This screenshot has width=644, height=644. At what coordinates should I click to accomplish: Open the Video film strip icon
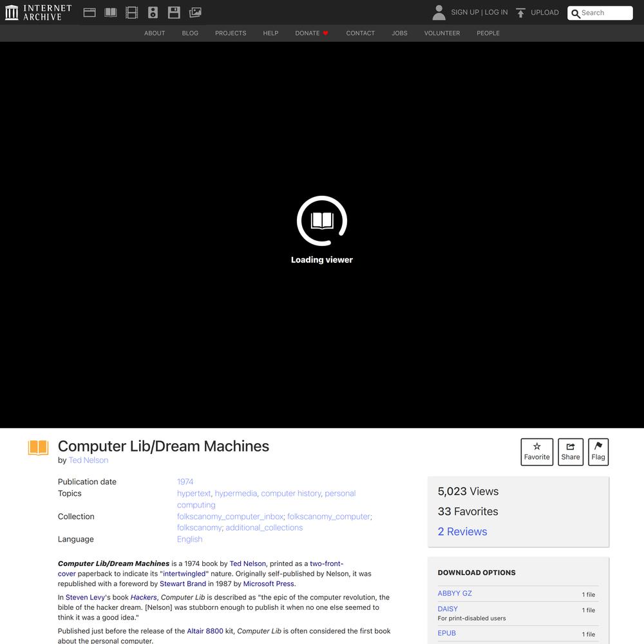[x=132, y=13]
